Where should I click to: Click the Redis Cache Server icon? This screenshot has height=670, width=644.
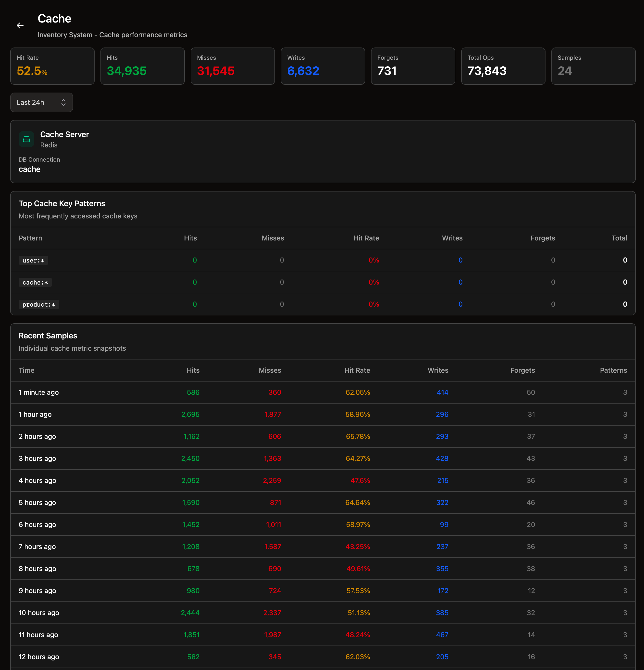coord(26,139)
